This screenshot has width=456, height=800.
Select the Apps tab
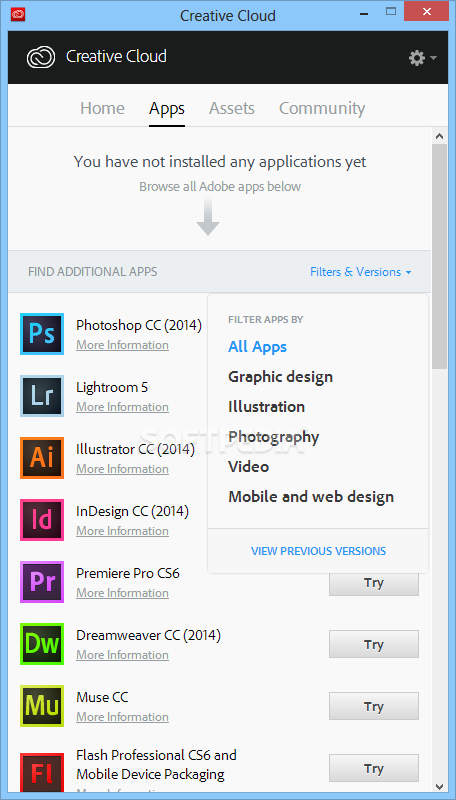[167, 108]
